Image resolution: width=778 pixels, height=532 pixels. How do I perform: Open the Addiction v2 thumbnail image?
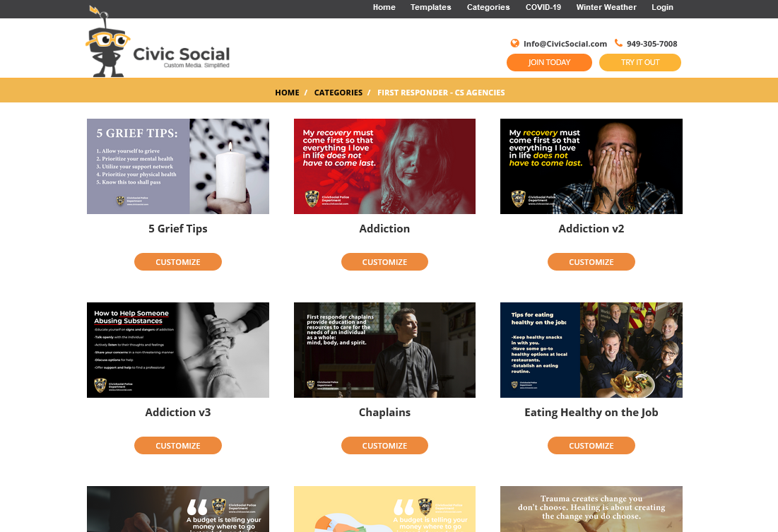591,166
